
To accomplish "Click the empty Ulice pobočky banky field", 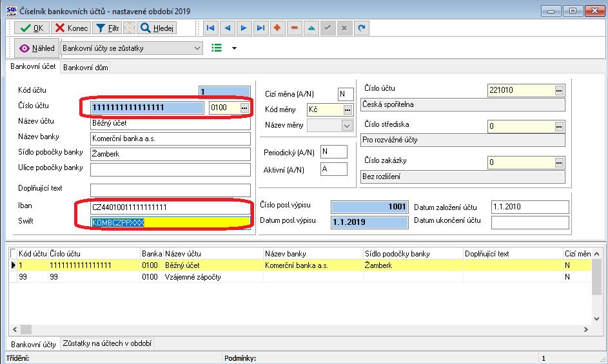I will point(170,170).
